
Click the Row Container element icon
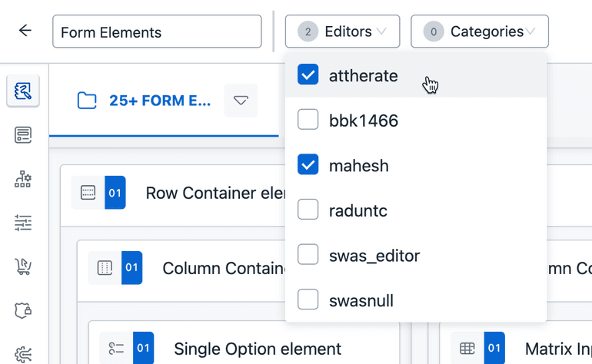tap(88, 193)
